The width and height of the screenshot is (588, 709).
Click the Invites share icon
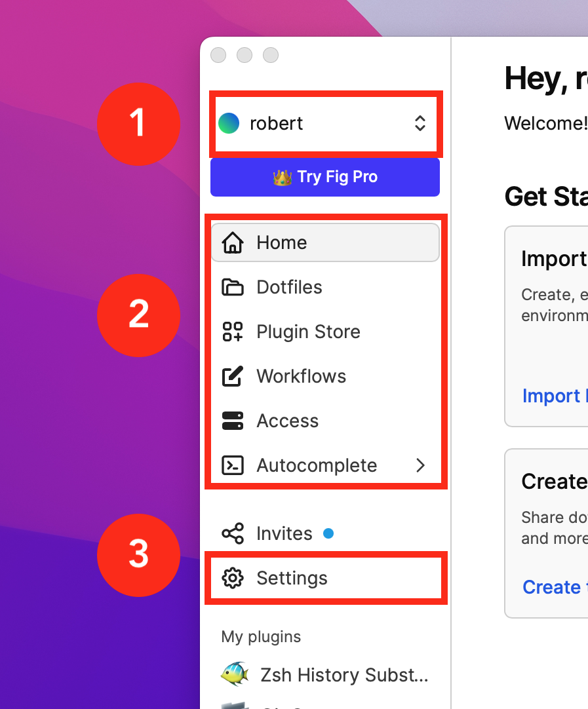pyautogui.click(x=233, y=533)
